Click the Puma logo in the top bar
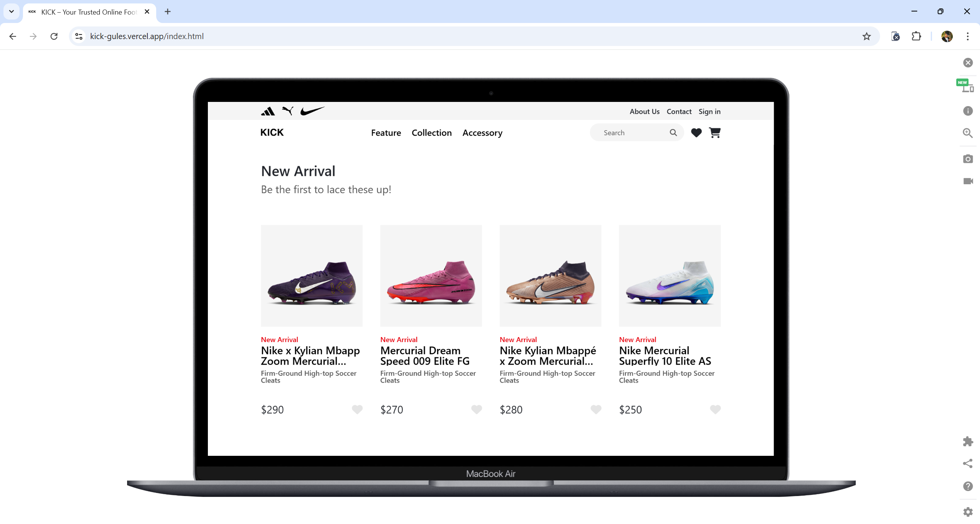Screen dimensions: 980x524 [x=287, y=111]
